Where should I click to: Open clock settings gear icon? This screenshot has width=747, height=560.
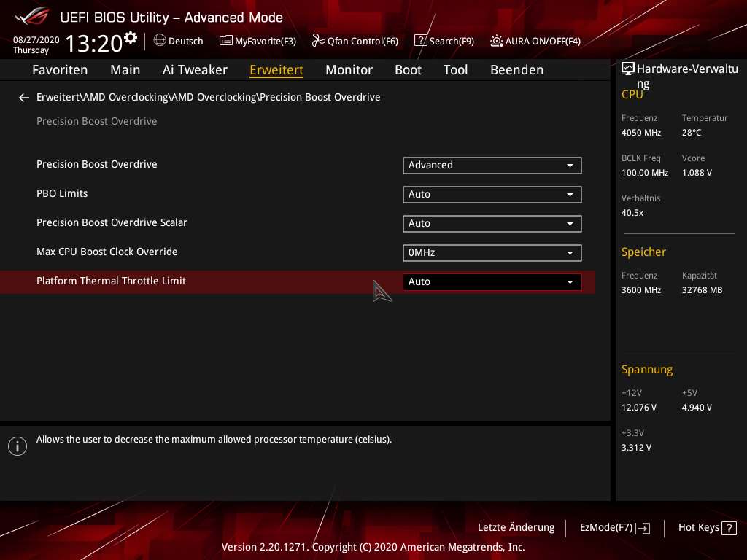tap(131, 38)
